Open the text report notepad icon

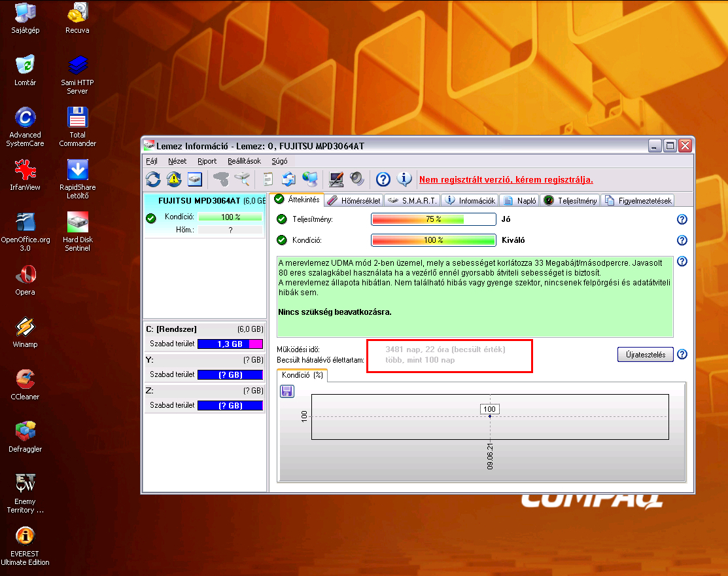(x=268, y=179)
